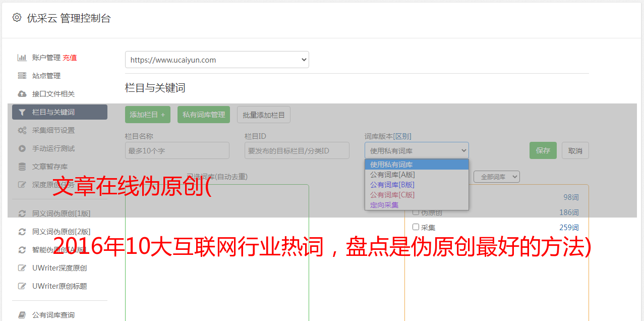Image resolution: width=644 pixels, height=321 pixels.
Task: Click the green 保存 button
Action: point(543,150)
